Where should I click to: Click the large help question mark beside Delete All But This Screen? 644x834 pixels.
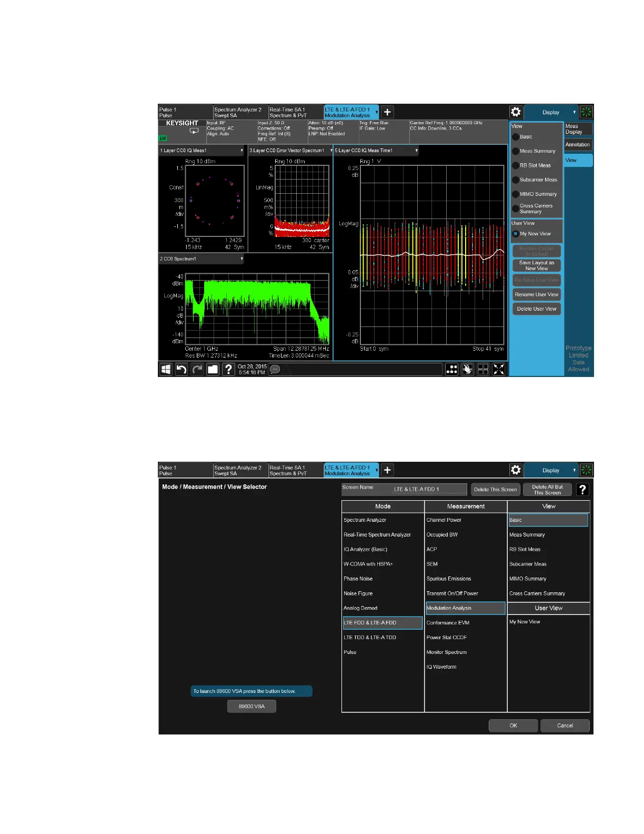point(582,489)
